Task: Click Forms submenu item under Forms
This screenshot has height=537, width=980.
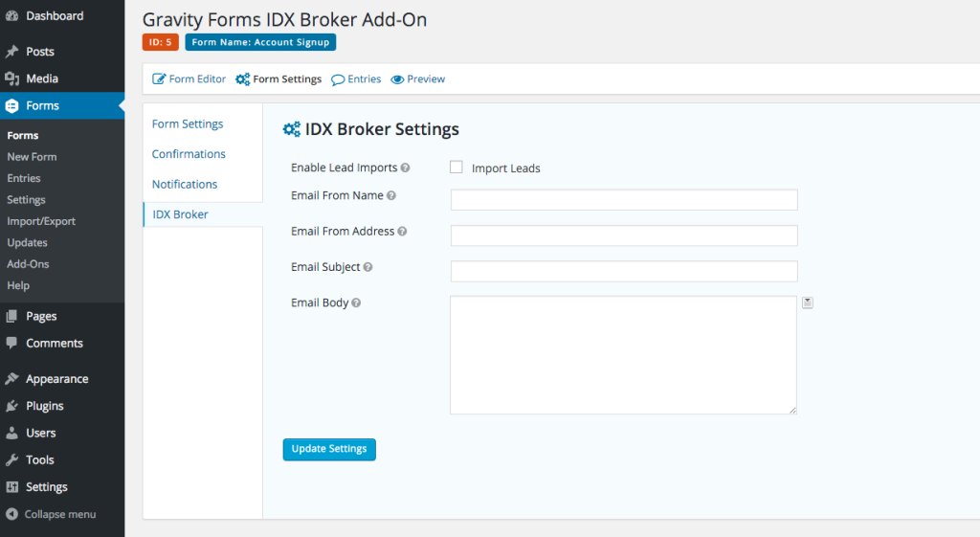Action: click(23, 136)
